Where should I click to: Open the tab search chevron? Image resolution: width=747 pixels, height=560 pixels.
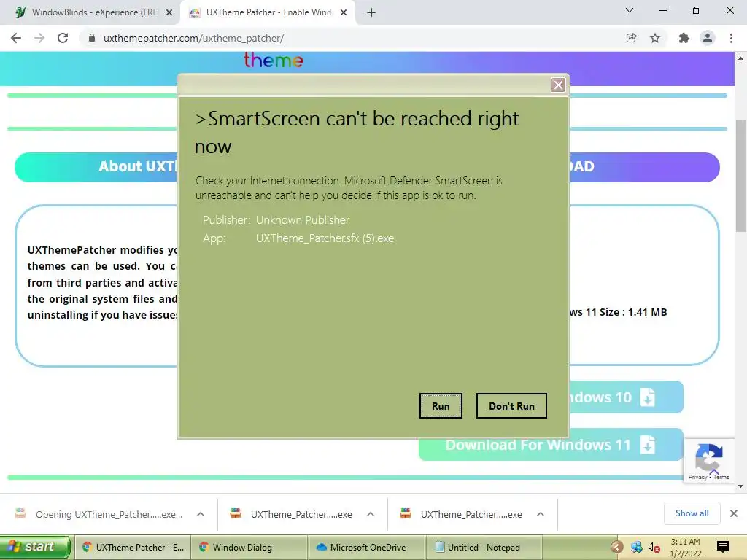pyautogui.click(x=630, y=10)
